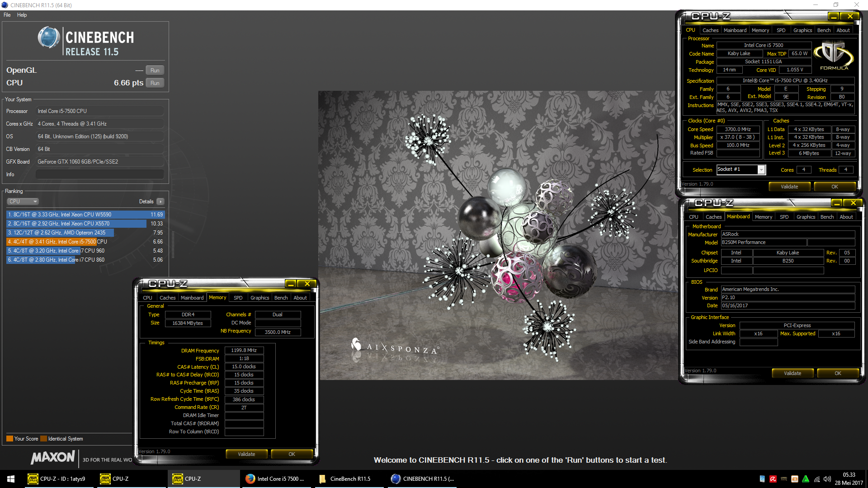
Task: Click the Details arrow icon in Ranking
Action: (160, 202)
